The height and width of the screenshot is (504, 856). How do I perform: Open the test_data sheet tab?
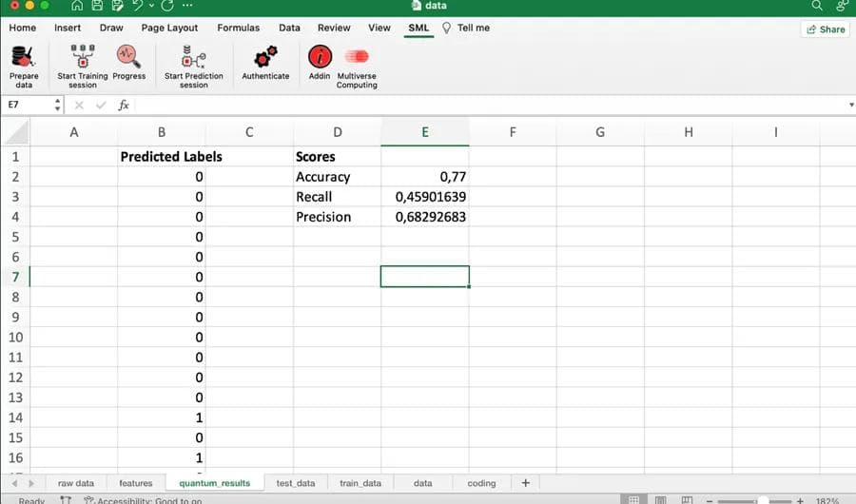tap(295, 483)
